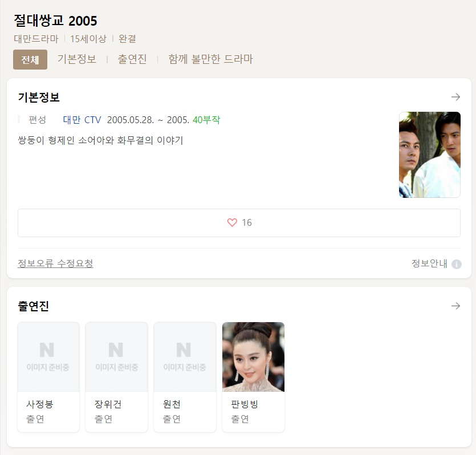Screen dimensions: 476x455
Task: Click the 대만 CTV broadcaster link
Action: 82,120
